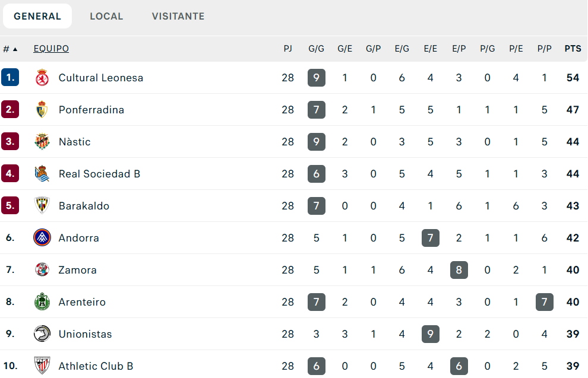Click the Zamora team badge
This screenshot has height=378, width=588.
point(42,270)
